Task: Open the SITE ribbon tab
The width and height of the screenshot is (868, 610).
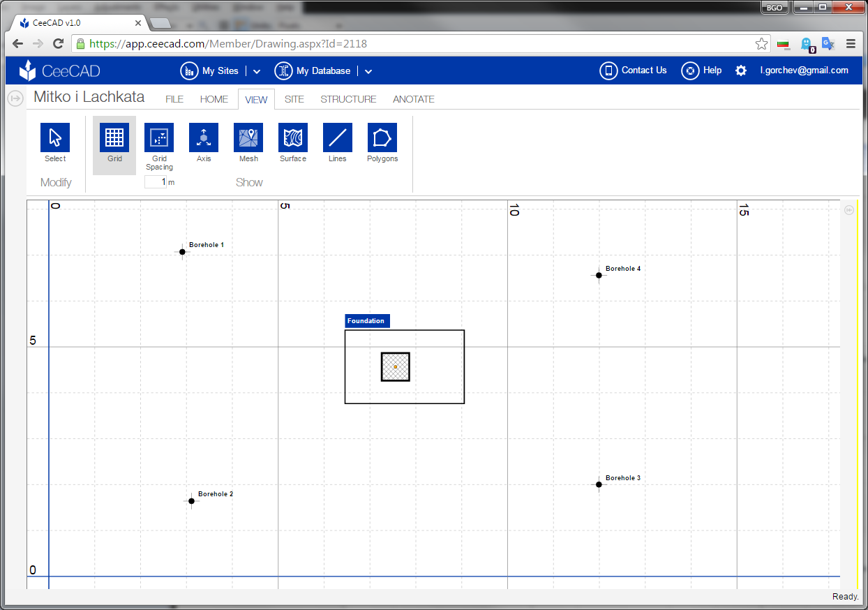Action: [294, 99]
